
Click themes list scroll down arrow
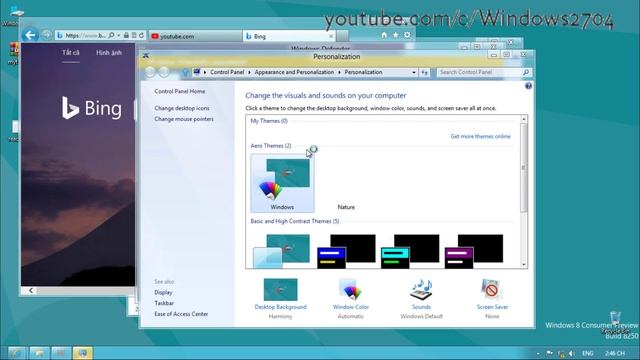[x=524, y=264]
